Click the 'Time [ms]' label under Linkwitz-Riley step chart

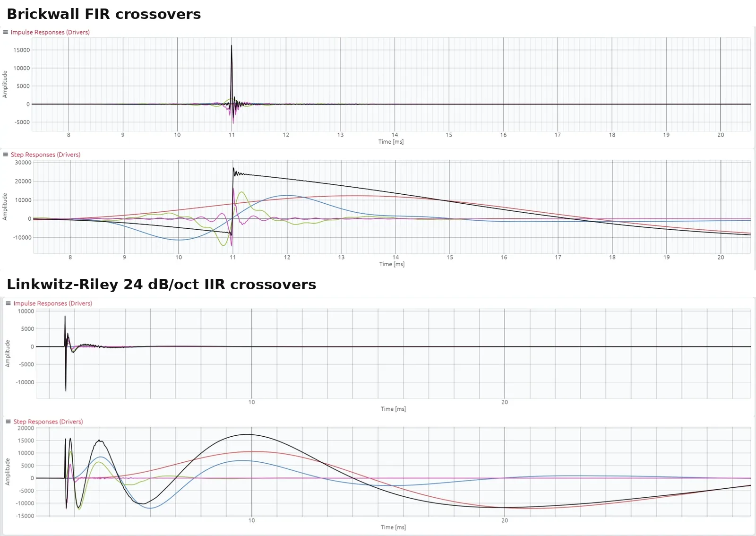tap(393, 527)
